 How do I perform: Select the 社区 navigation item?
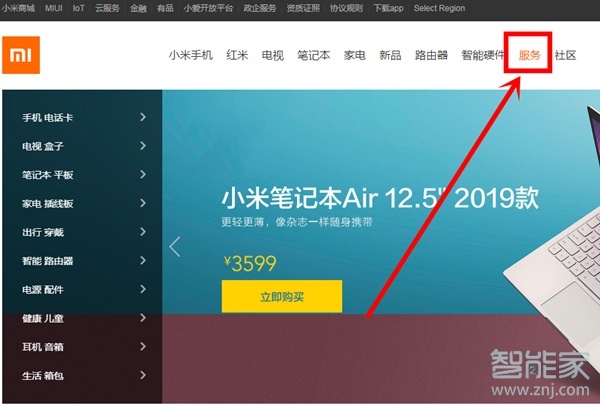pyautogui.click(x=565, y=55)
